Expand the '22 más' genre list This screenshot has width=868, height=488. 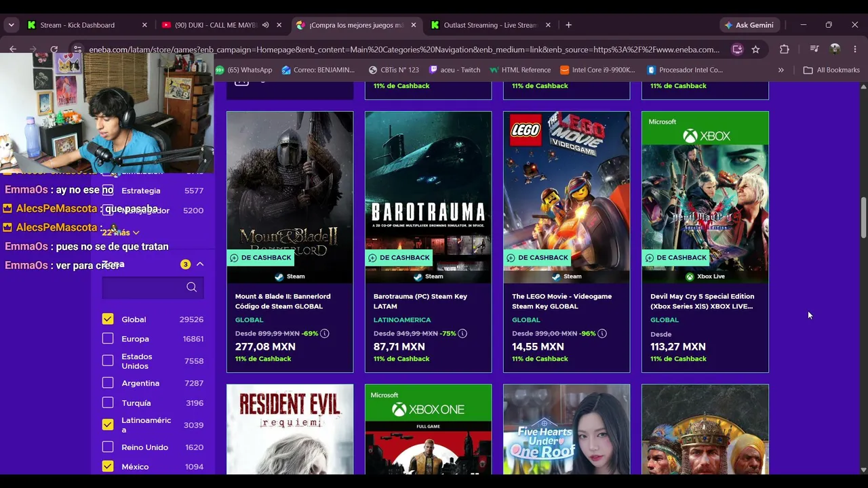(x=121, y=232)
